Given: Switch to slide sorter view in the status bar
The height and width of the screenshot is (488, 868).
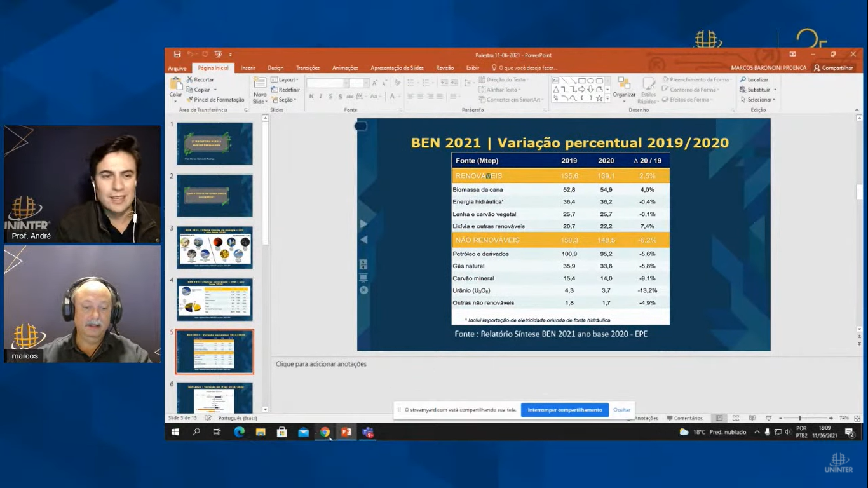Looking at the screenshot, I should [x=735, y=418].
